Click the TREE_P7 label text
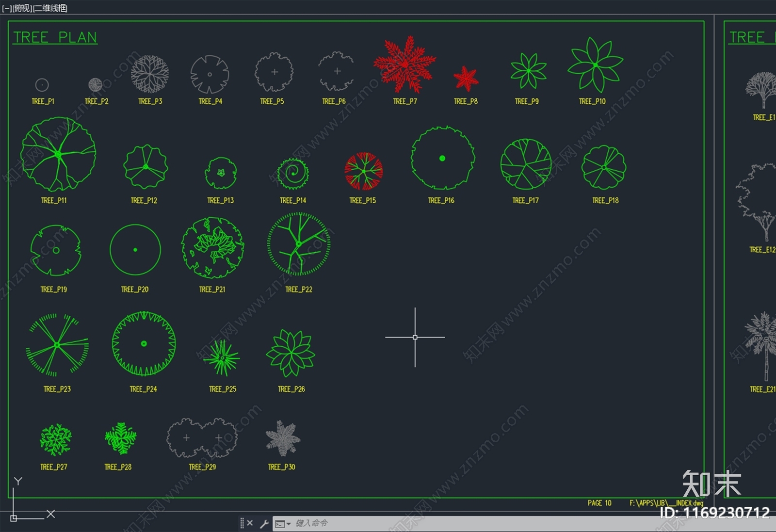 405,101
